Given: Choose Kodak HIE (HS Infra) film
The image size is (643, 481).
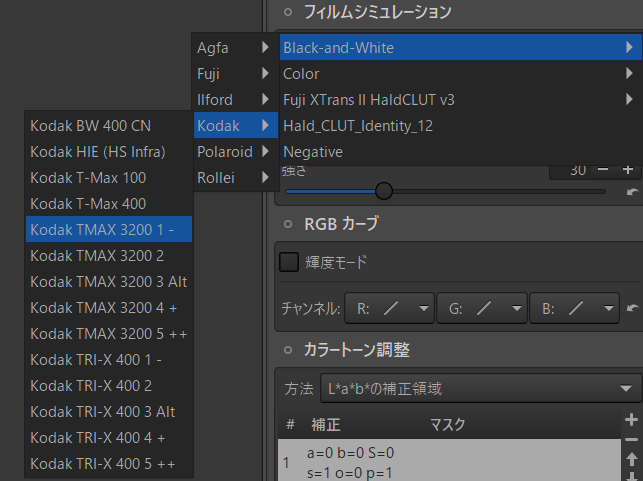Looking at the screenshot, I should click(x=109, y=152).
